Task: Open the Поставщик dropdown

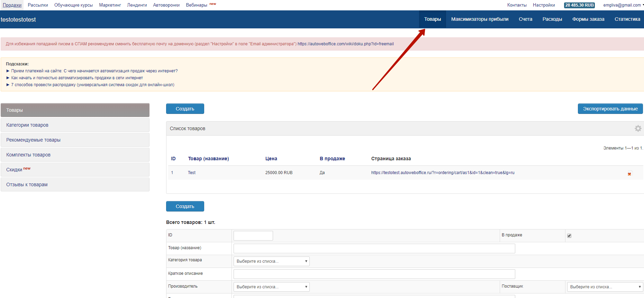Action: coord(605,287)
